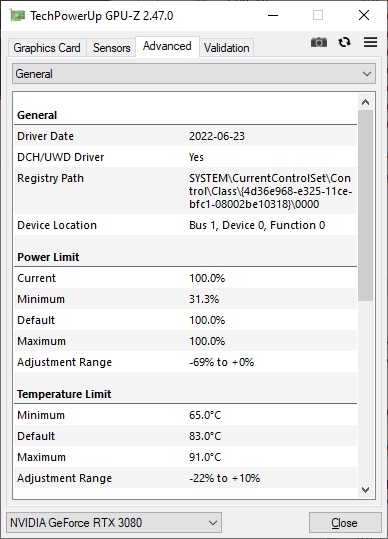Switch to the Graphics Card tab
Screen dimensions: 388x539
(x=47, y=48)
